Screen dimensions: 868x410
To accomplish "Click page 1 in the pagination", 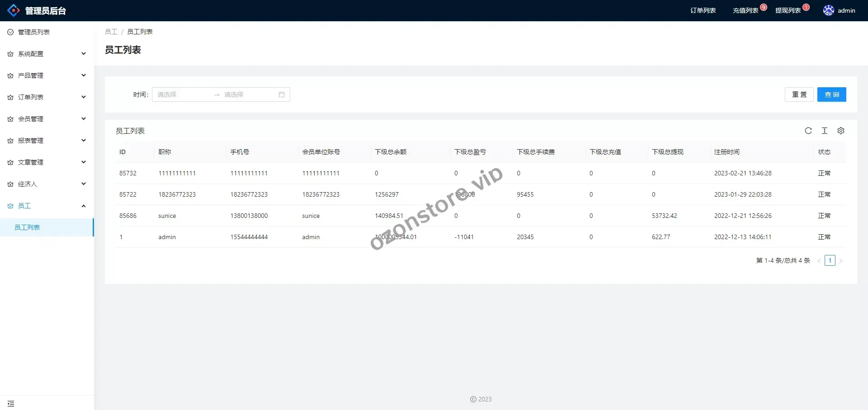I will point(830,260).
